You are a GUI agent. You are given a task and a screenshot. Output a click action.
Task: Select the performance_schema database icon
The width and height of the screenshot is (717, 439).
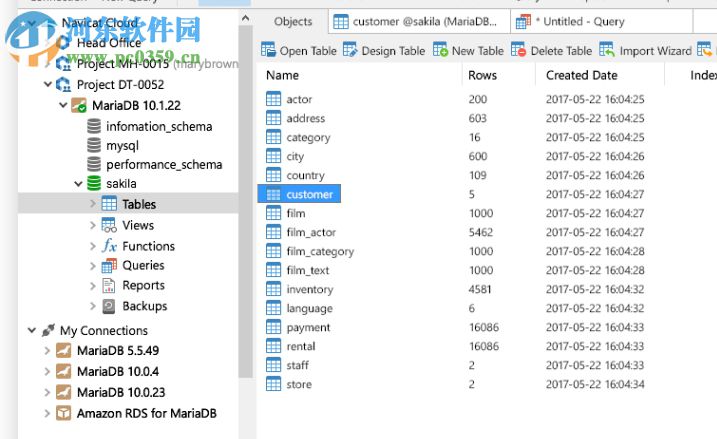(94, 164)
